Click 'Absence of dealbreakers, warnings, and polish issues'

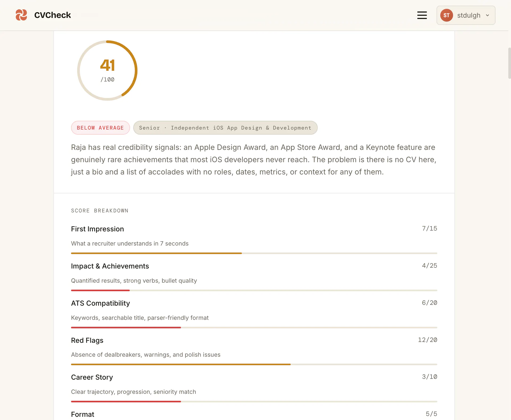[x=146, y=355]
